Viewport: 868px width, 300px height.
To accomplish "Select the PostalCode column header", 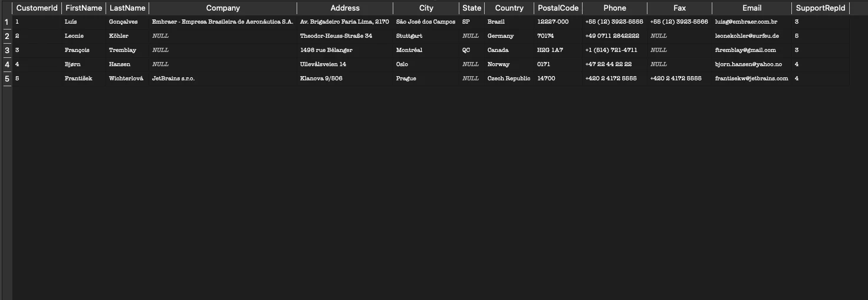I will pyautogui.click(x=558, y=8).
